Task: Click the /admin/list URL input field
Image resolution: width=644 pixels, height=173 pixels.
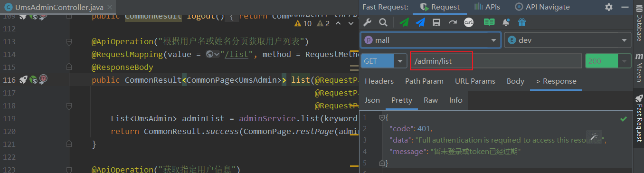Action: coord(496,61)
